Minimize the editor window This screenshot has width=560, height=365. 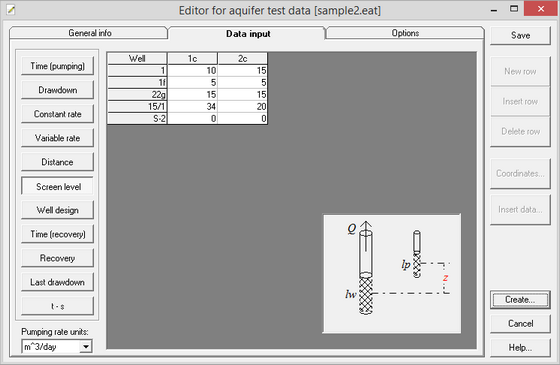point(494,10)
